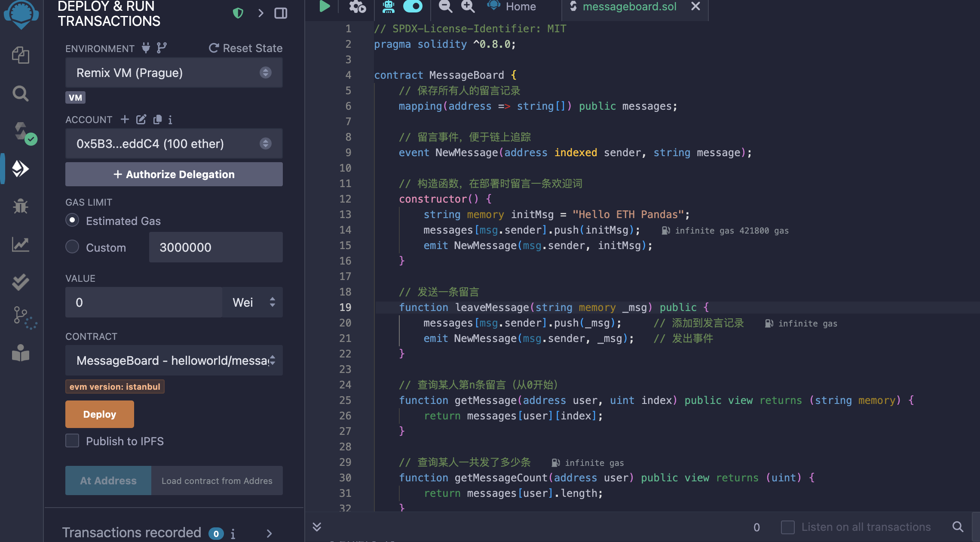Expand the Transactions recorded section
The width and height of the screenshot is (980, 542).
point(269,533)
